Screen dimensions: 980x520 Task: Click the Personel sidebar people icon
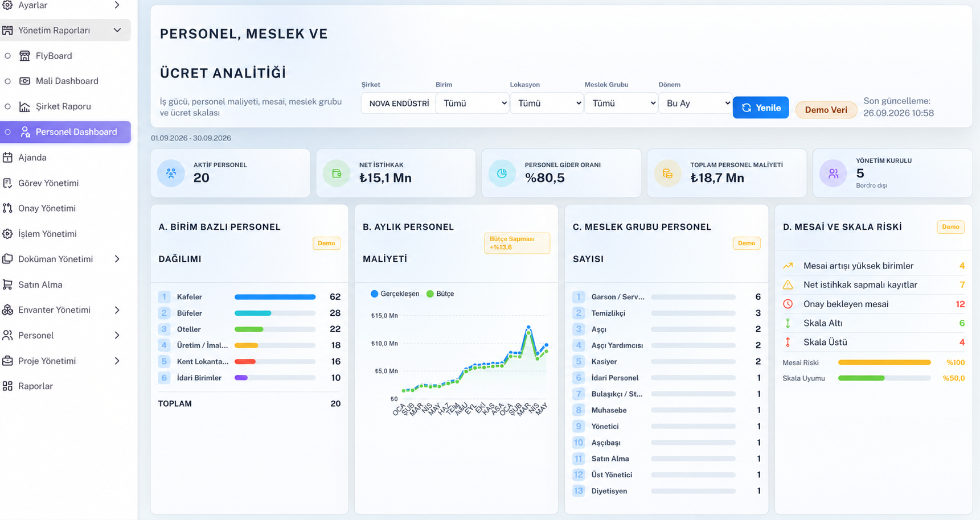pos(7,335)
